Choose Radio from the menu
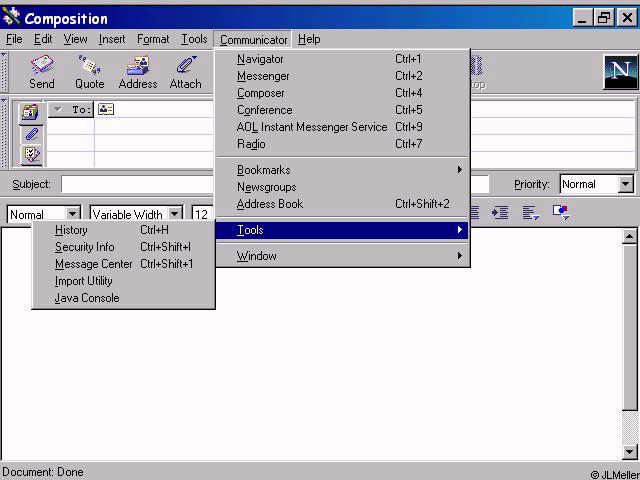The width and height of the screenshot is (640, 480). coord(343,144)
